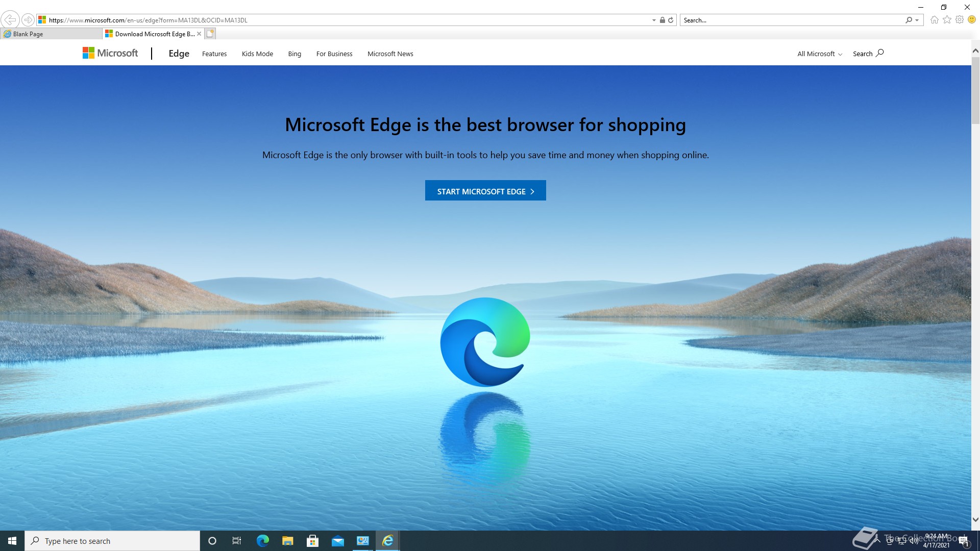Screen dimensions: 980x551
Task: Click the smiley feedback icon
Action: click(x=972, y=20)
